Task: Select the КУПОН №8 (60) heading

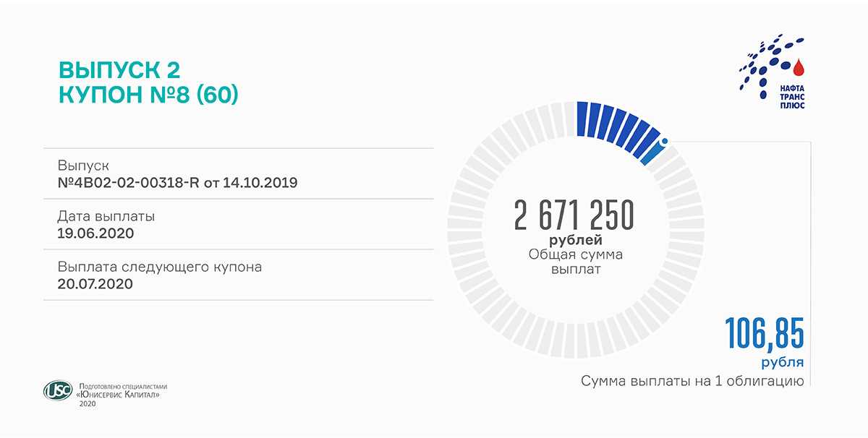Action: tap(148, 95)
